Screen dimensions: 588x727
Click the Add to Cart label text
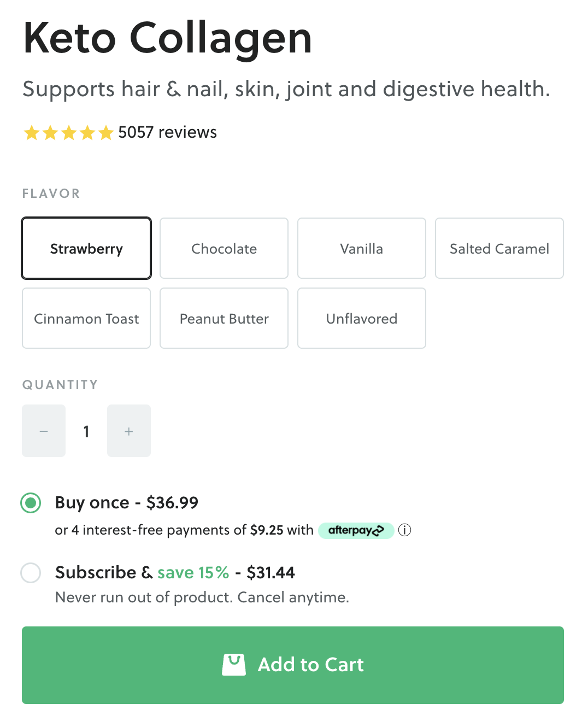[x=311, y=665]
